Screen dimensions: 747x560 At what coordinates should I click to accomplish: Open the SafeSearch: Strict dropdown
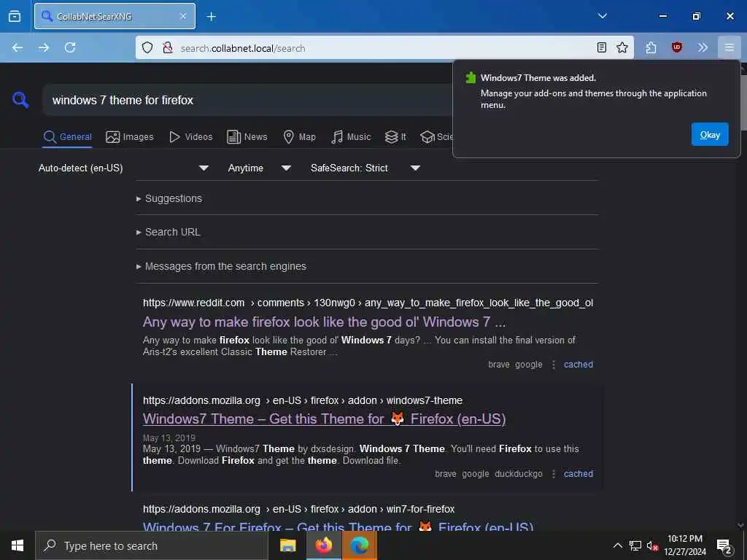click(365, 168)
